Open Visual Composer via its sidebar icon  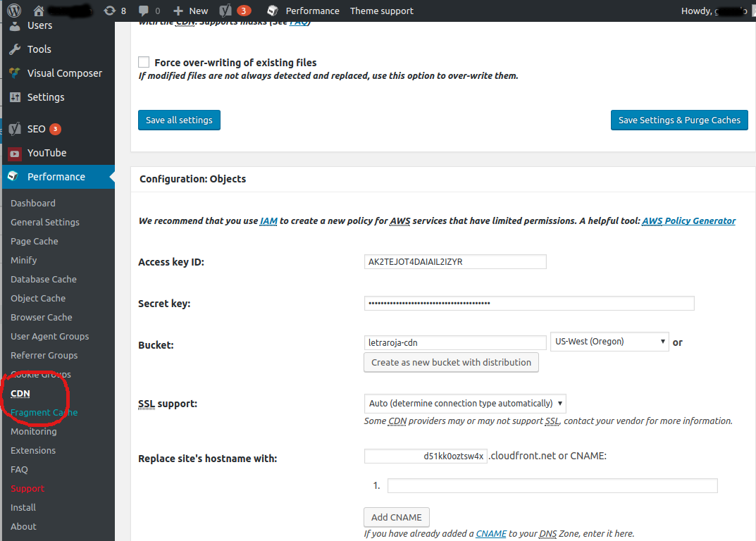(x=16, y=73)
